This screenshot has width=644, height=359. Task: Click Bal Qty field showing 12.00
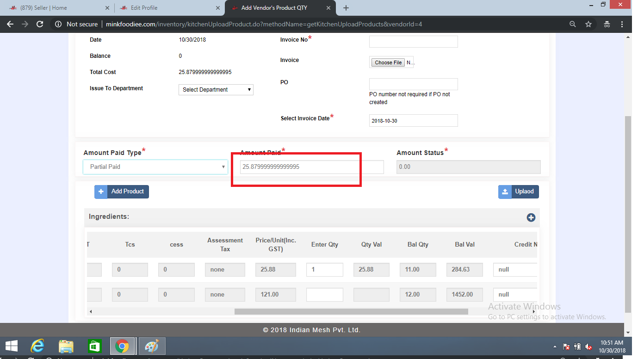[418, 295]
